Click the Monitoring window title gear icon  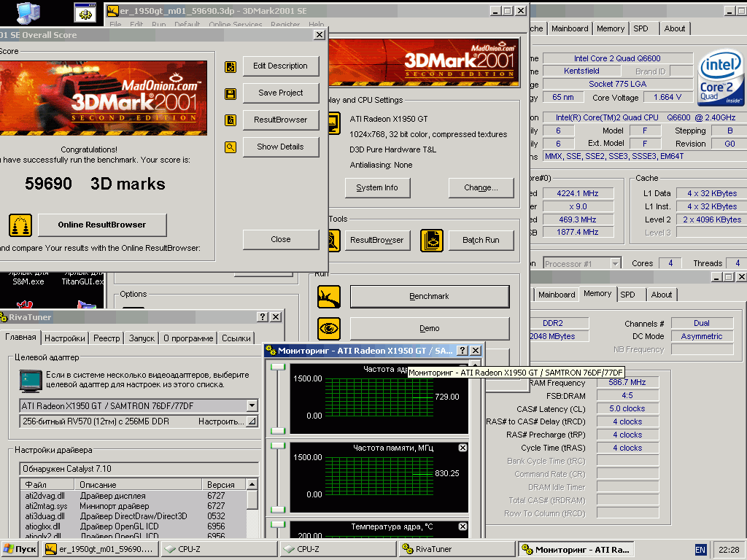tap(271, 351)
